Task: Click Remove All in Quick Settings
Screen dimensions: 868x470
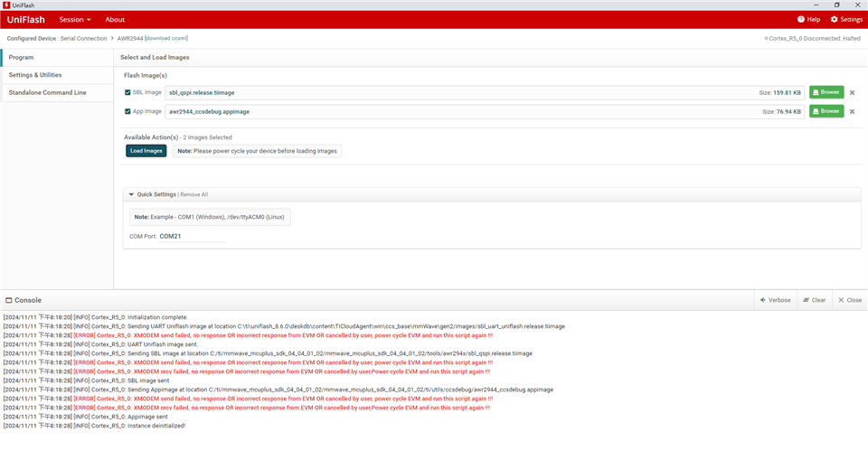Action: click(x=194, y=195)
